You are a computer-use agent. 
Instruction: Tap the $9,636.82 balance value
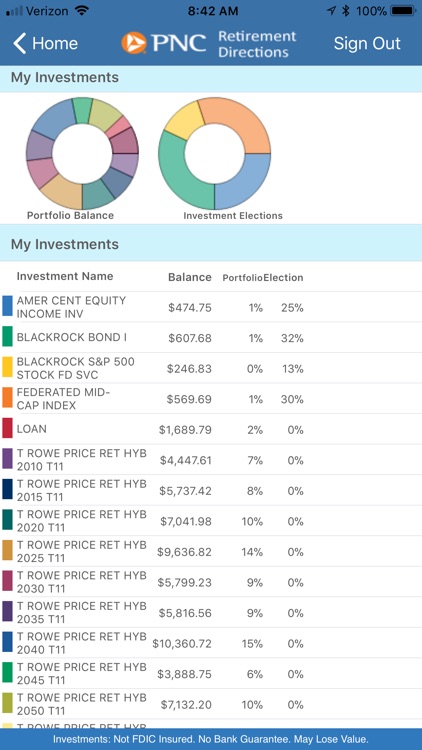tap(184, 552)
